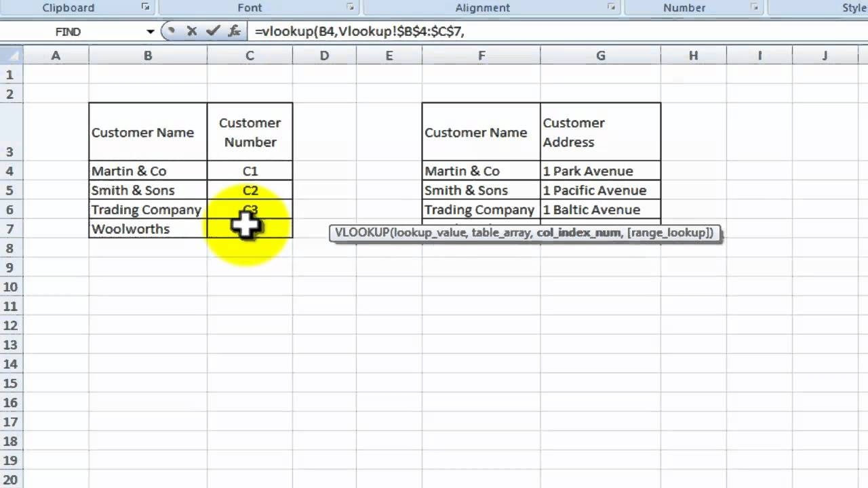Click lookup_value in the VLOOKUP tooltip
The width and height of the screenshot is (868, 488).
(430, 233)
